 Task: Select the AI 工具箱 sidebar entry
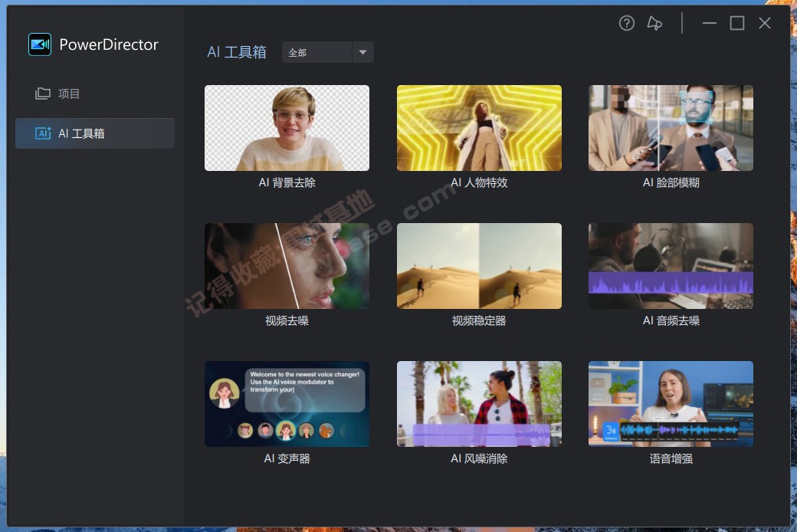(x=94, y=133)
